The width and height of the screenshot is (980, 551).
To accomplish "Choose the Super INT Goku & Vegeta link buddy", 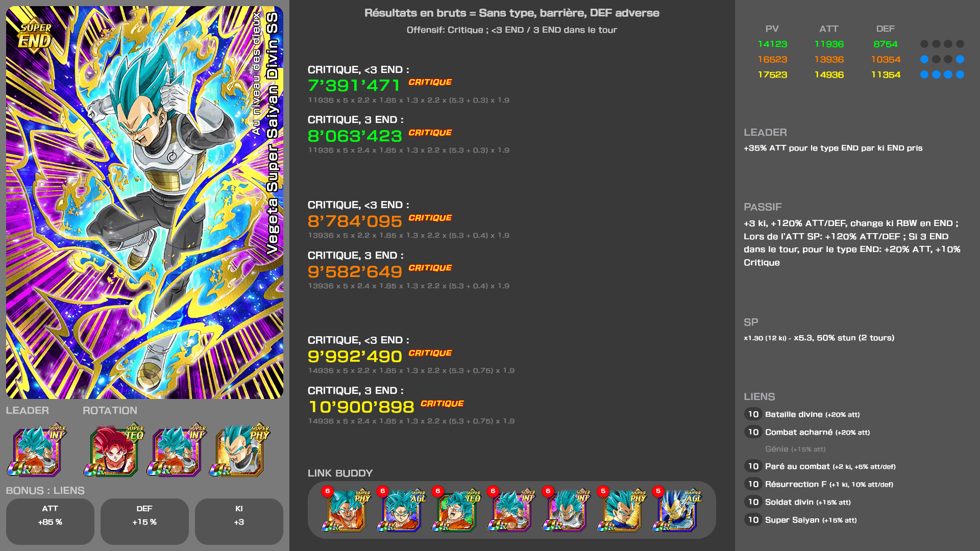I will pyautogui.click(x=511, y=510).
